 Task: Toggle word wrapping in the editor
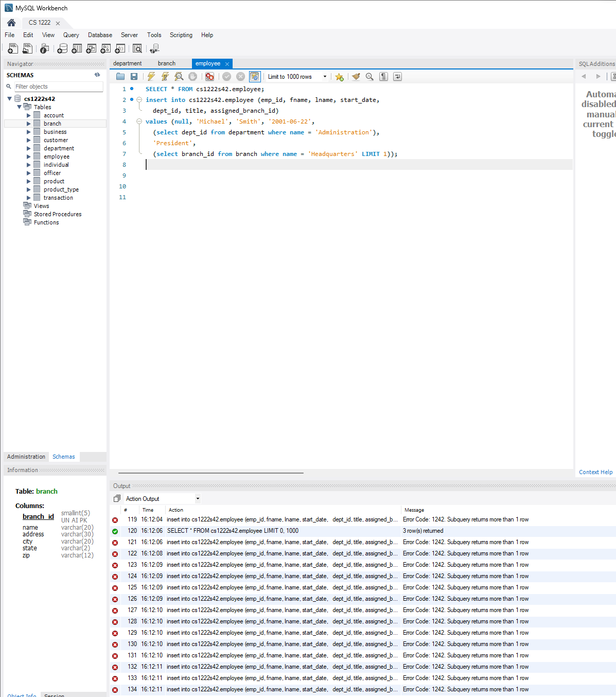(x=397, y=77)
